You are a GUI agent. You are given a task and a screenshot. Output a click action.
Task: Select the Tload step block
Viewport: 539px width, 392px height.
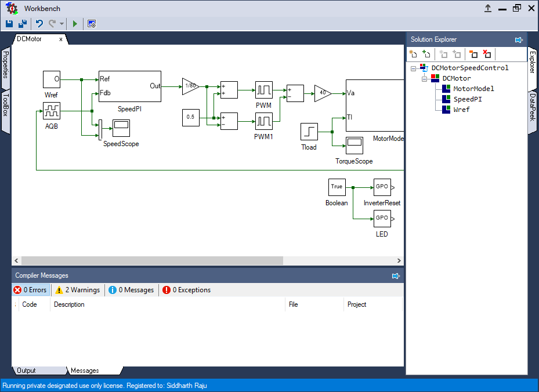point(309,132)
